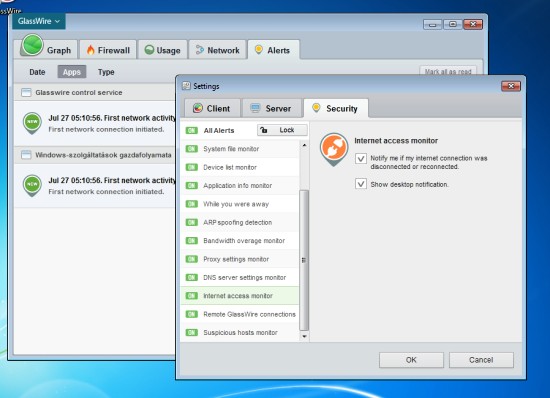
Task: Click the Lock button beside All Alerts
Action: (282, 130)
